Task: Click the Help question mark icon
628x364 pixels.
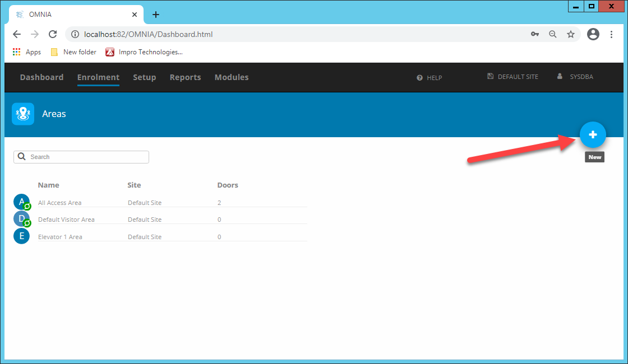Action: pyautogui.click(x=419, y=78)
